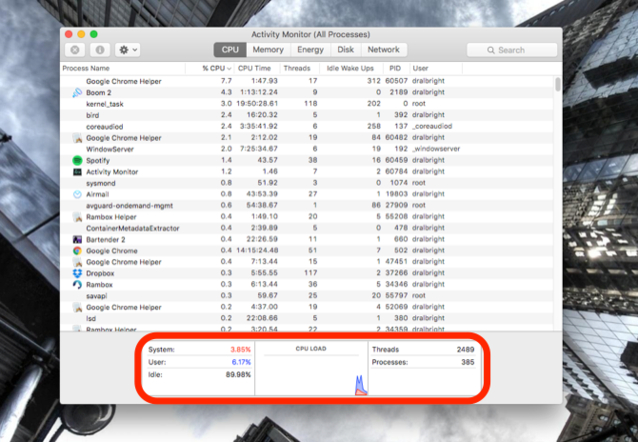638x442 pixels.
Task: Sort by Idle Wake Ups column
Action: coord(350,68)
